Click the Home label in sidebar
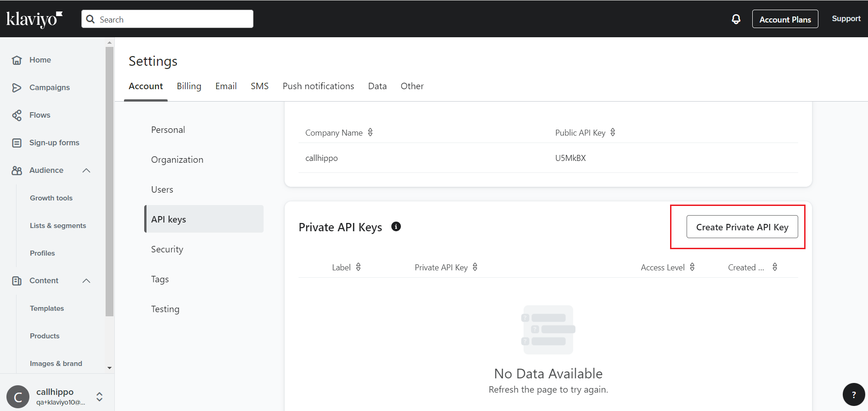 pos(40,60)
